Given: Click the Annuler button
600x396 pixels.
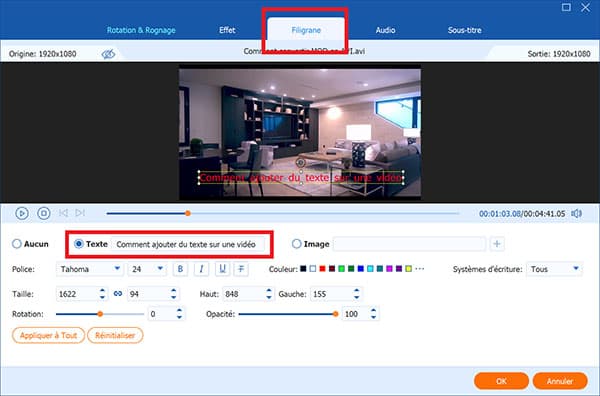Looking at the screenshot, I should click(x=560, y=381).
